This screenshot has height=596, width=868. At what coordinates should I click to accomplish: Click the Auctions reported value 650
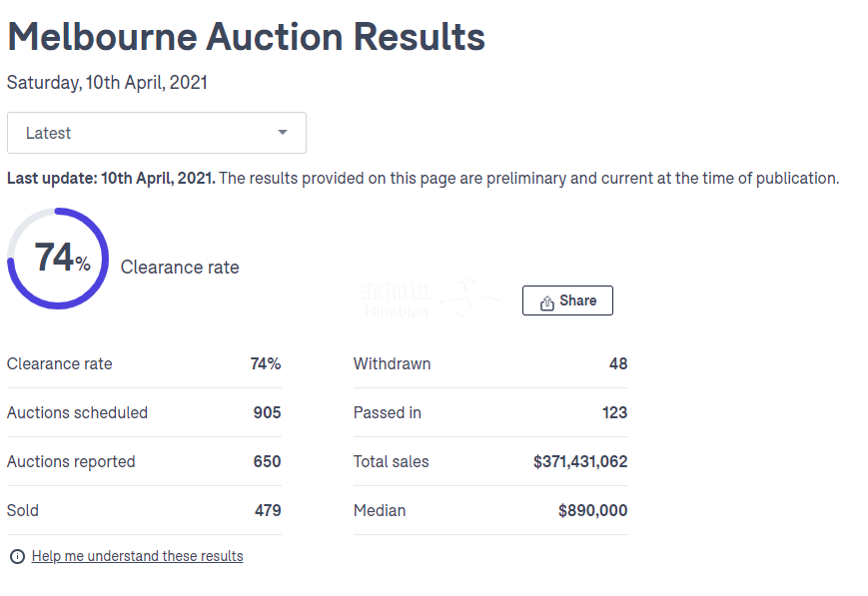click(x=267, y=462)
